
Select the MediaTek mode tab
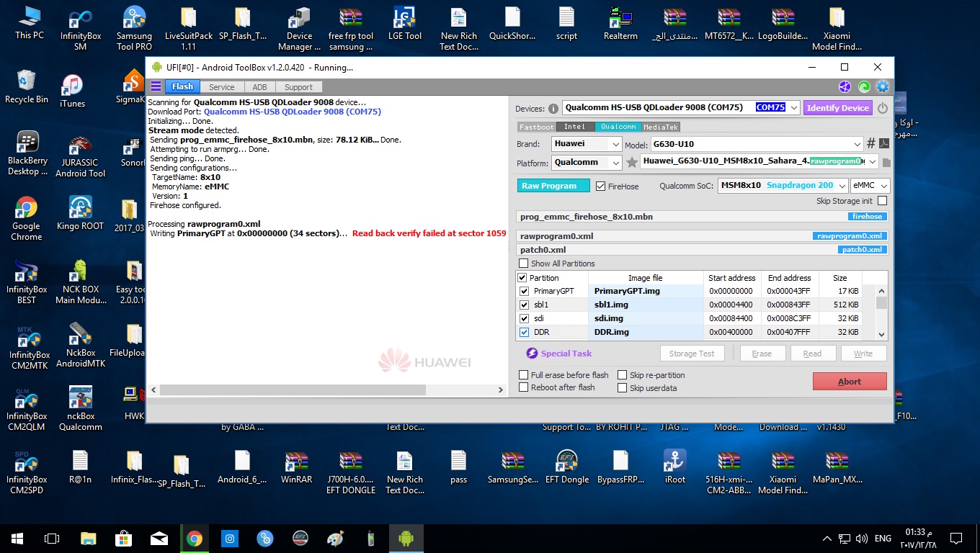point(661,127)
